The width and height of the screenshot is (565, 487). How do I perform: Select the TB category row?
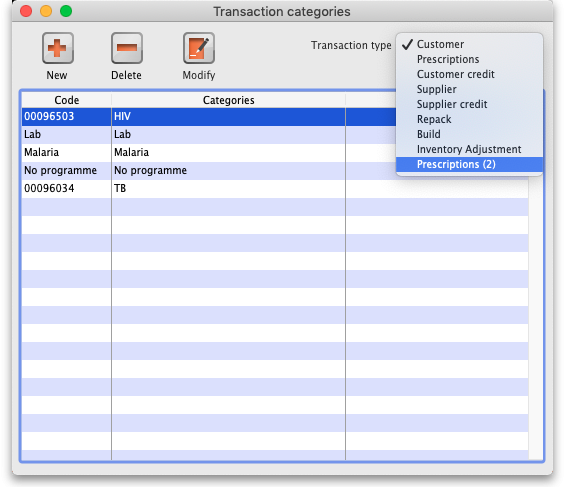point(275,189)
